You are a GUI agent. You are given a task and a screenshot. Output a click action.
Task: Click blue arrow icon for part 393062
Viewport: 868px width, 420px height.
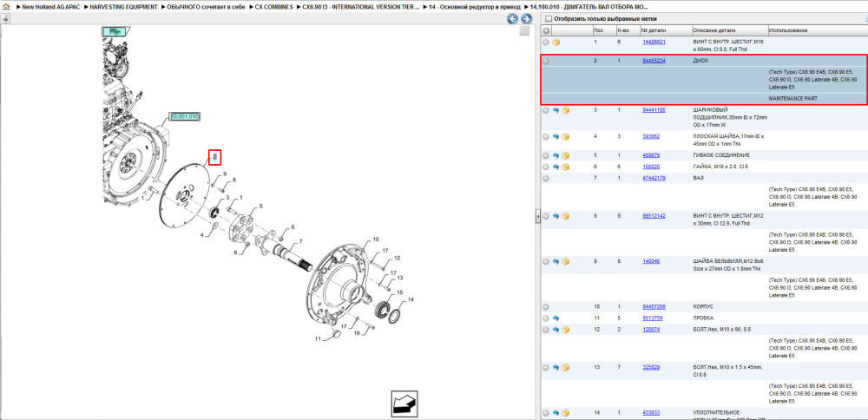click(556, 136)
